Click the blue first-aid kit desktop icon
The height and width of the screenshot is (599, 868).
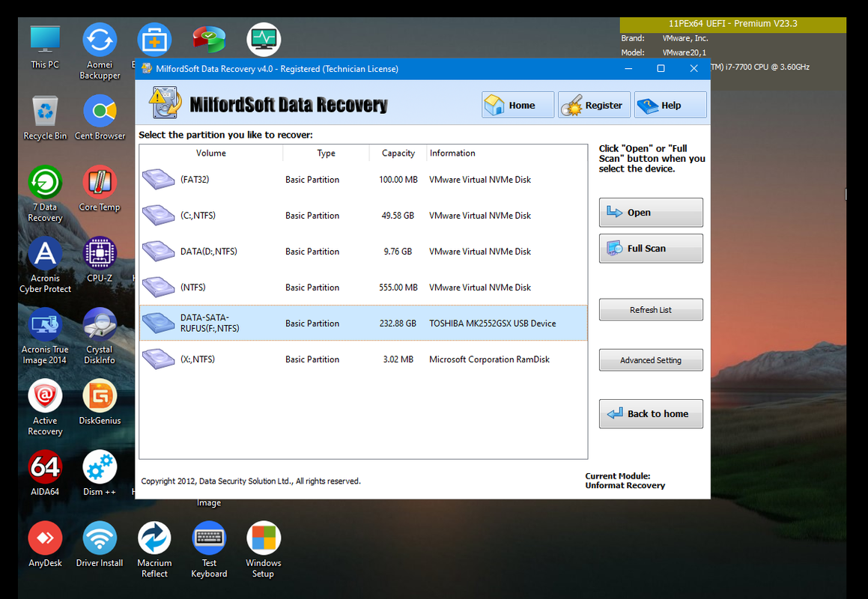click(154, 39)
